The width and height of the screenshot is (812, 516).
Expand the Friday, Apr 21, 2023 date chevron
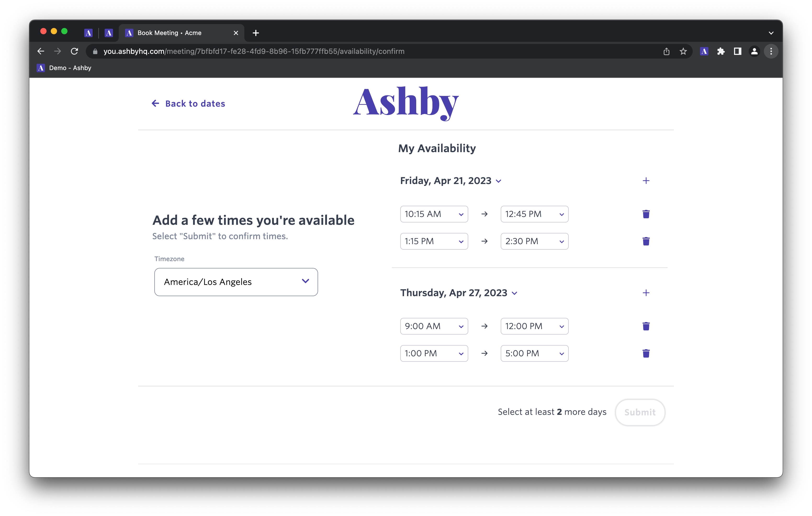(x=498, y=181)
